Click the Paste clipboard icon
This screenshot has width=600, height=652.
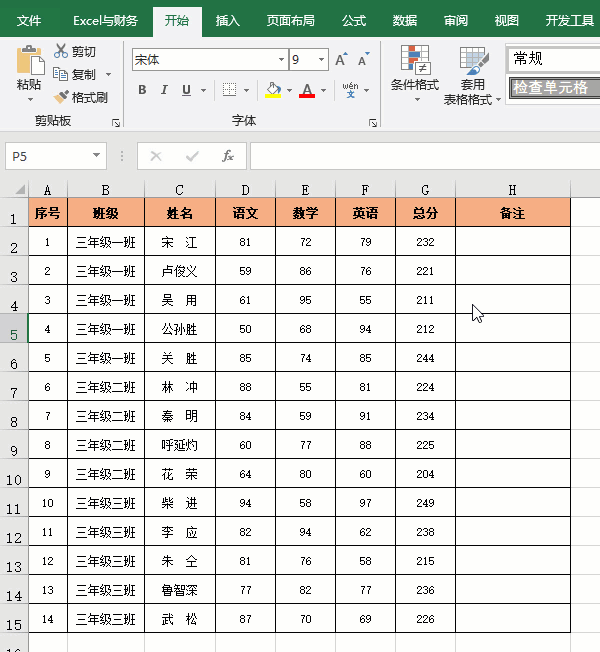30,61
